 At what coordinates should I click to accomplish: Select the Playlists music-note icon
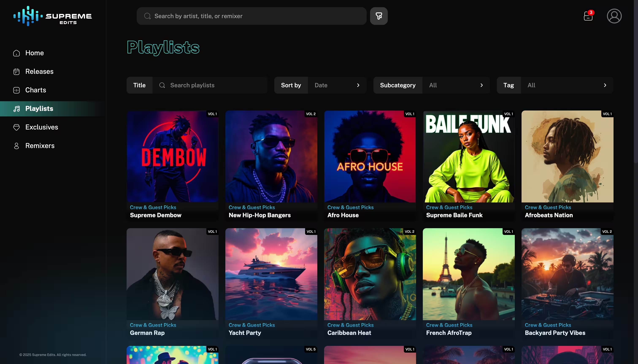pos(16,108)
